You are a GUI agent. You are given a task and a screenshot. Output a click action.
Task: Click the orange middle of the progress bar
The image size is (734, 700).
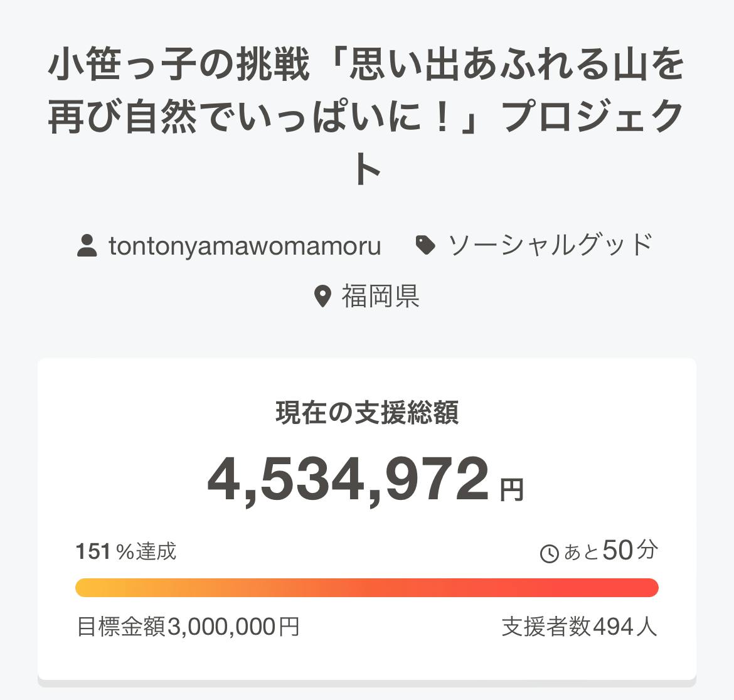[367, 588]
